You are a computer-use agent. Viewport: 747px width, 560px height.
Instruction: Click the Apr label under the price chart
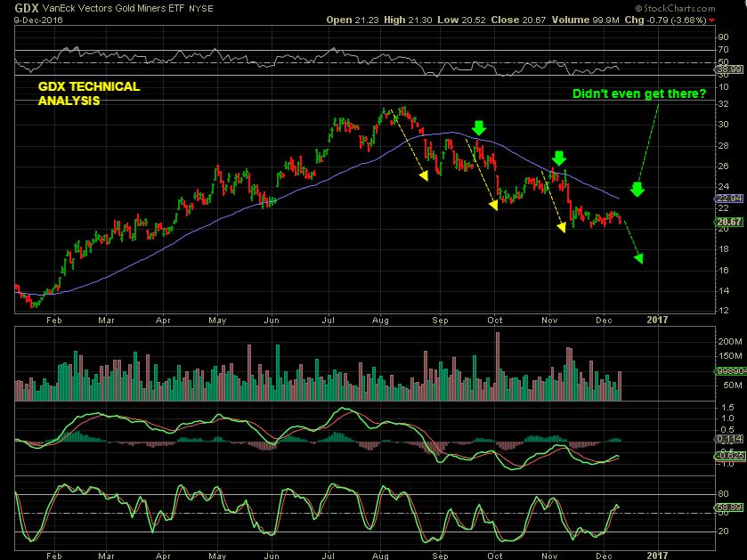pos(163,320)
